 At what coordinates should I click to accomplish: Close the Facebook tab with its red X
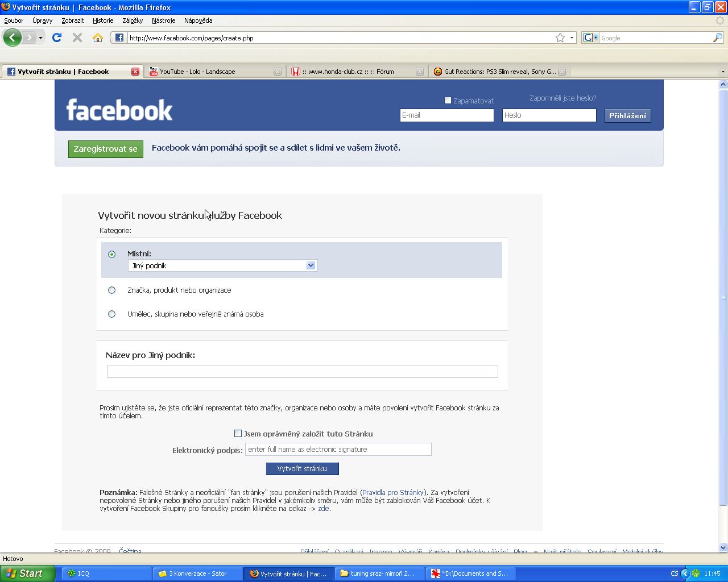(x=135, y=72)
